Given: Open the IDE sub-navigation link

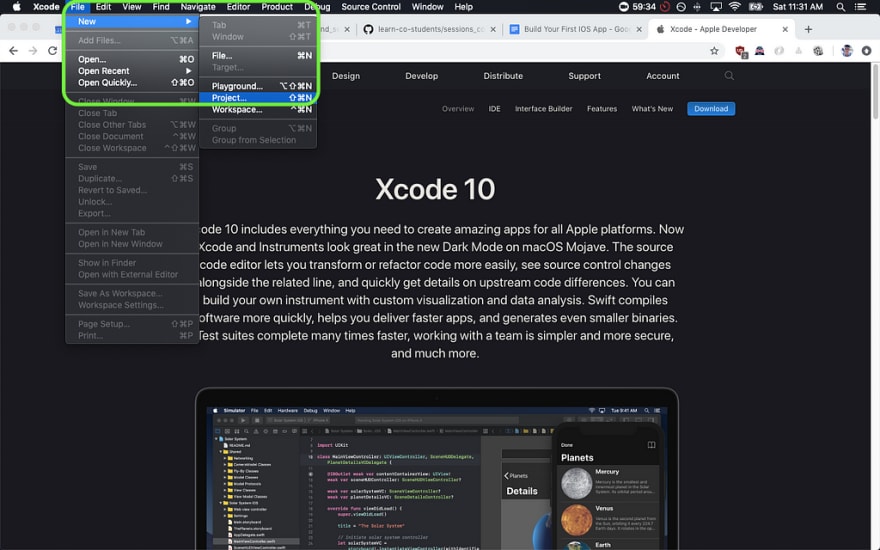Looking at the screenshot, I should pyautogui.click(x=494, y=109).
